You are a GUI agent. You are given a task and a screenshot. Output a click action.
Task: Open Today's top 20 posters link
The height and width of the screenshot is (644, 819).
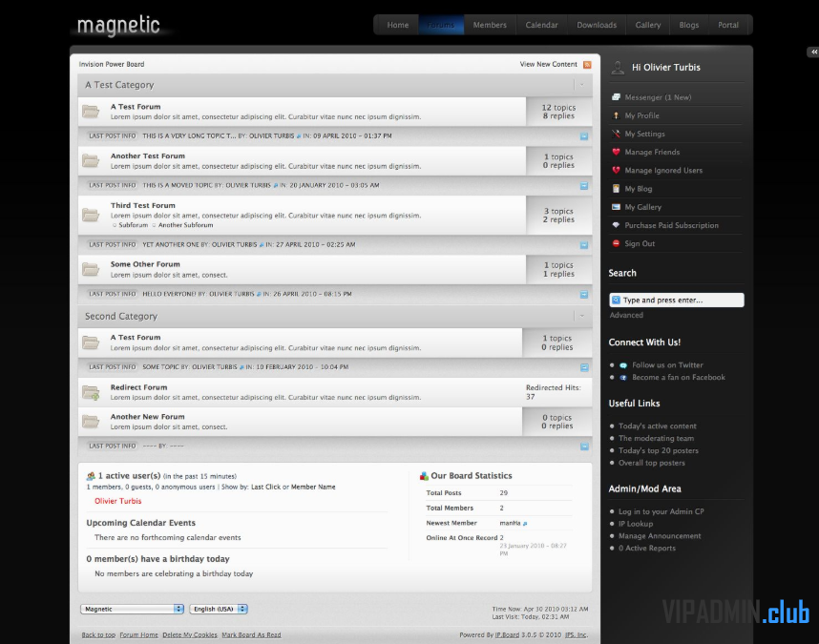pos(658,450)
